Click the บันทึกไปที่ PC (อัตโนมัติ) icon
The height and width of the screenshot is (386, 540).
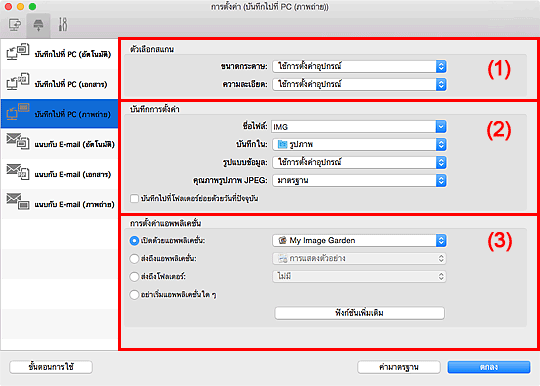[x=18, y=52]
